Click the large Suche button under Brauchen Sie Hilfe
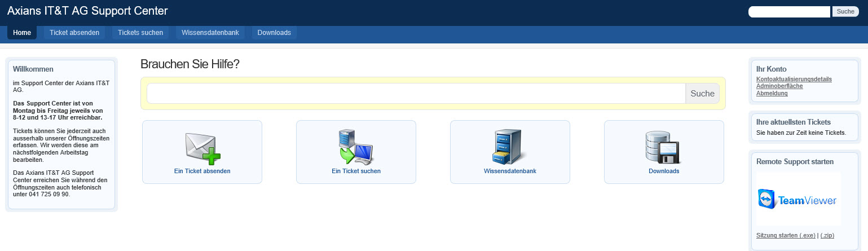Image resolution: width=868 pixels, height=251 pixels. (x=702, y=94)
